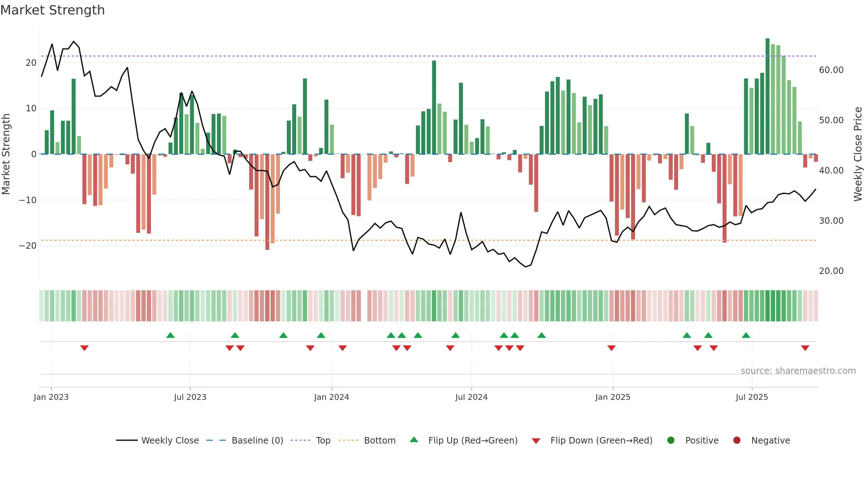Click the green Positive legend dot
This screenshot has width=868, height=488.
coord(671,440)
